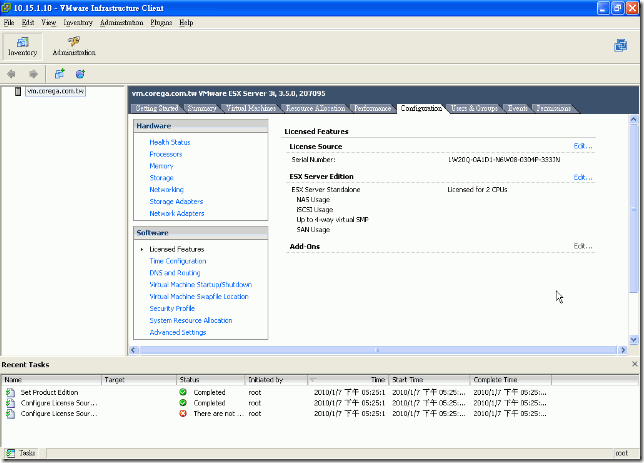Open Security Profile link
This screenshot has height=463, width=644.
coord(172,308)
